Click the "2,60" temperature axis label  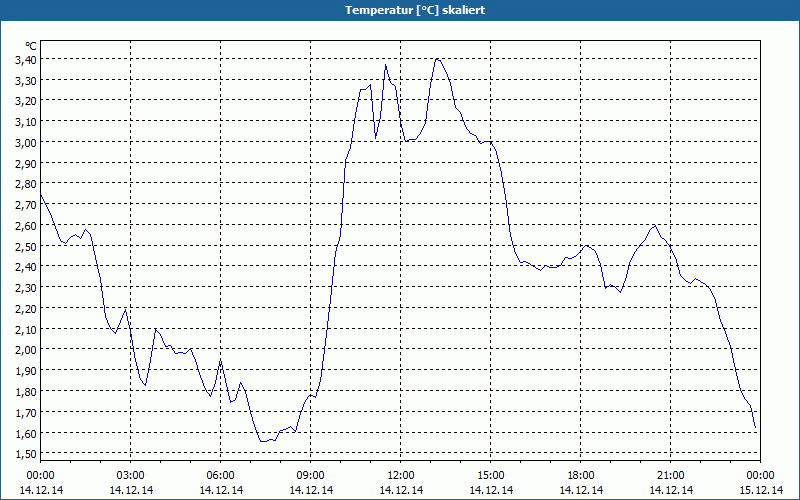tap(26, 226)
